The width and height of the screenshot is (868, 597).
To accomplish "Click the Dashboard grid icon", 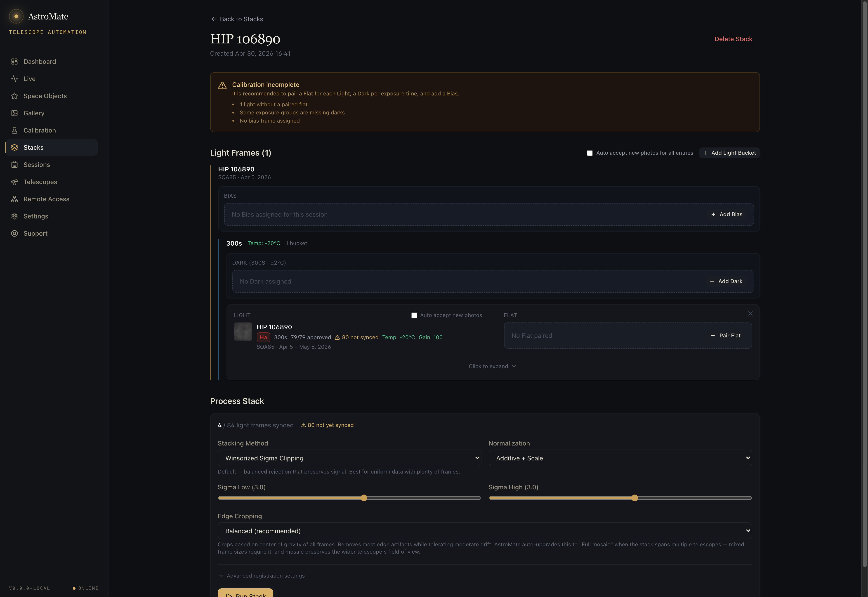I will pos(14,61).
